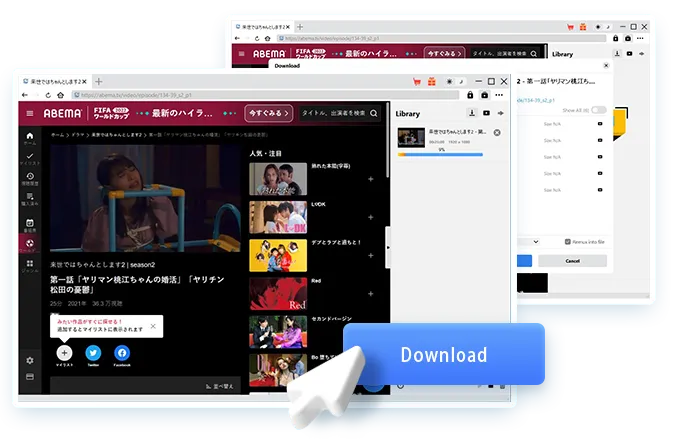Open downloads icon in front Library panel
Image resolution: width=686 pixels, height=439 pixels.
(472, 113)
